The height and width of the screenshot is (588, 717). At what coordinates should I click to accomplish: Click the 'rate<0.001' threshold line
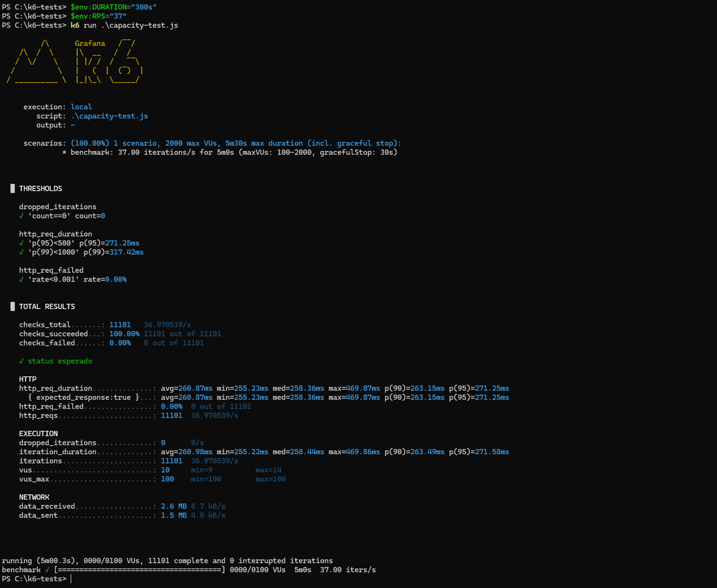click(73, 280)
